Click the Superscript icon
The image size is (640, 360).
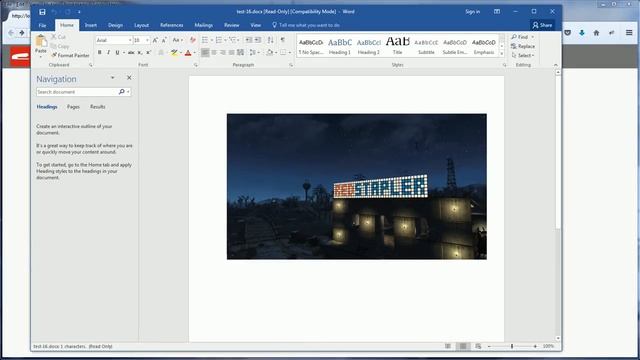tap(149, 53)
